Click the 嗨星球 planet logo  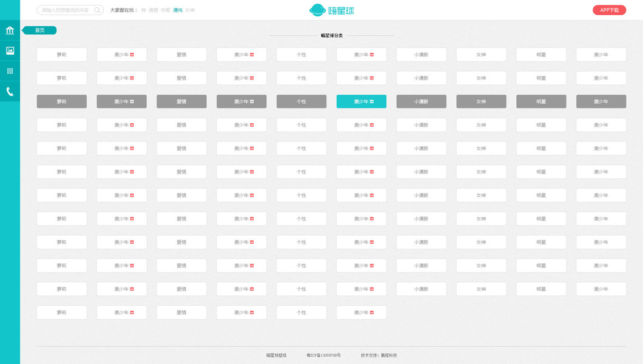(331, 10)
